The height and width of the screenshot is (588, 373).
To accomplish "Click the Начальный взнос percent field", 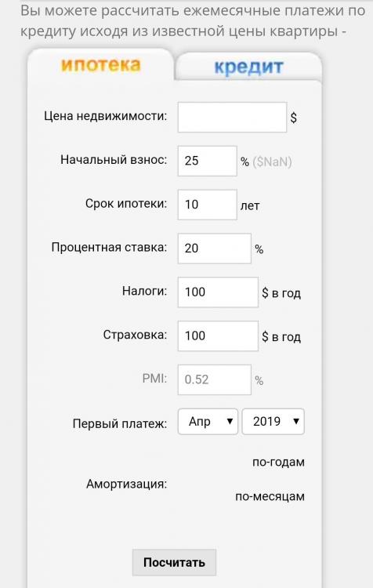I will 208,161.
